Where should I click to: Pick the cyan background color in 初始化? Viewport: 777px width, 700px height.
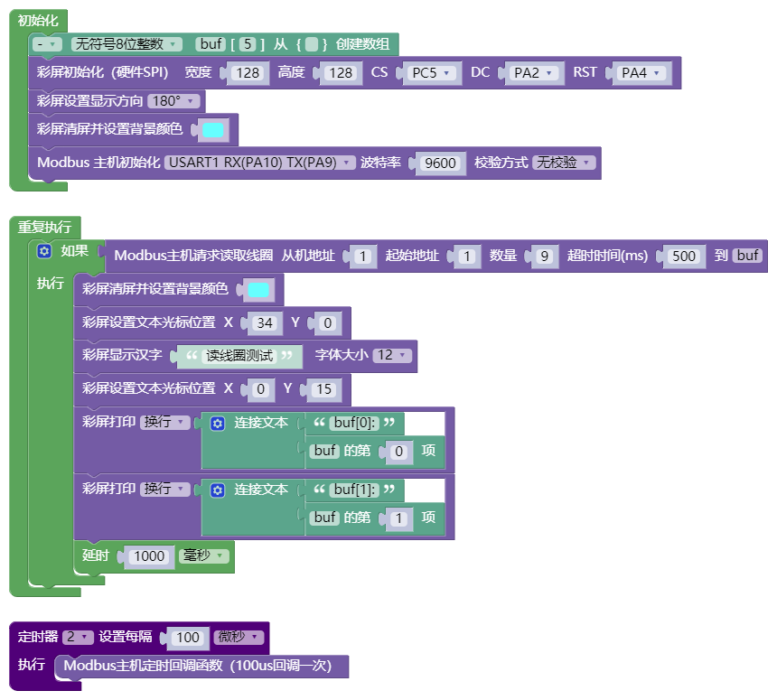213,130
